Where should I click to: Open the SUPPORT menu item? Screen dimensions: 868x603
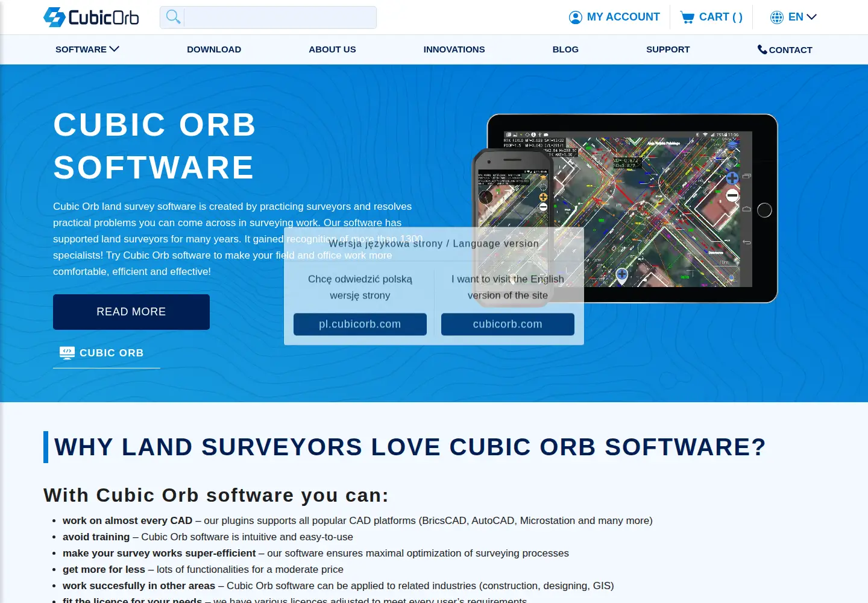click(x=668, y=49)
